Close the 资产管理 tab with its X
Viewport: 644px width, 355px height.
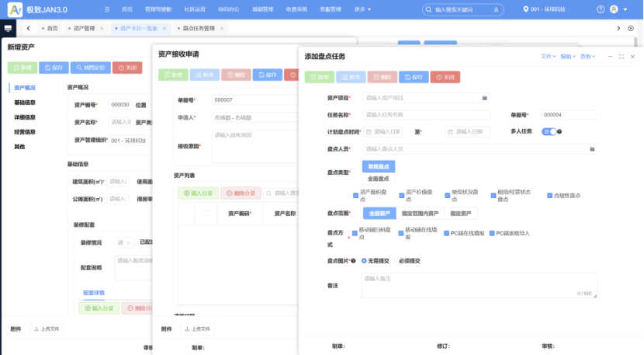102,29
